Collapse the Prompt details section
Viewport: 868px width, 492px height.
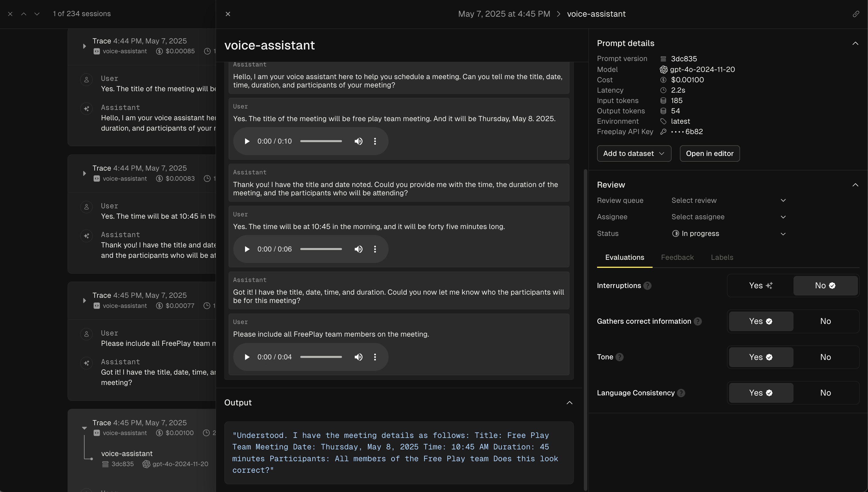[x=855, y=44]
